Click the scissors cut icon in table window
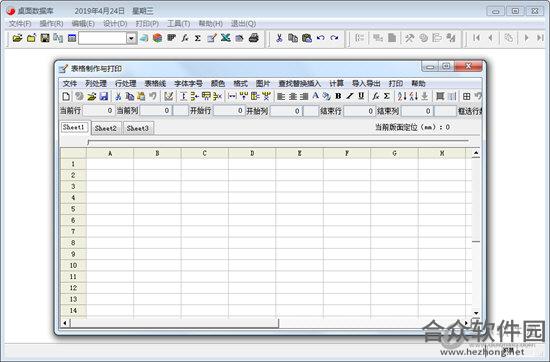 click(x=118, y=96)
